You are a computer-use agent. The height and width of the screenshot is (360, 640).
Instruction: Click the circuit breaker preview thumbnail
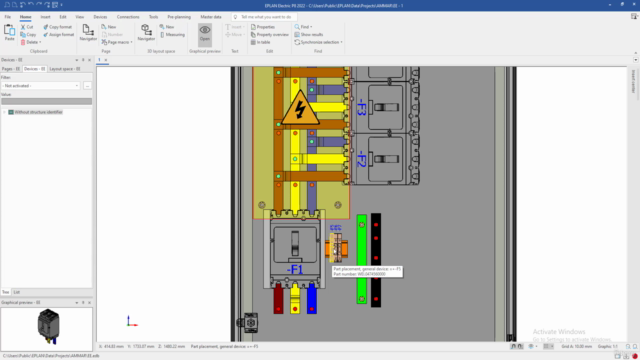(49, 327)
